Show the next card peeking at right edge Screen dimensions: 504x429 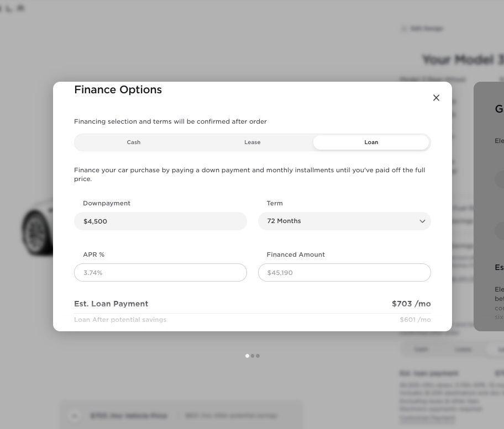point(489,206)
